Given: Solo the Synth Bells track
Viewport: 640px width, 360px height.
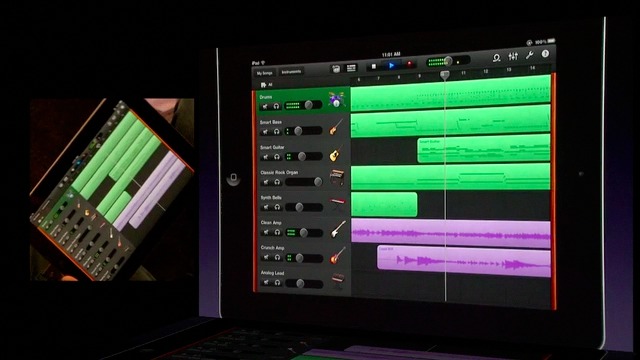Looking at the screenshot, I should pos(277,207).
